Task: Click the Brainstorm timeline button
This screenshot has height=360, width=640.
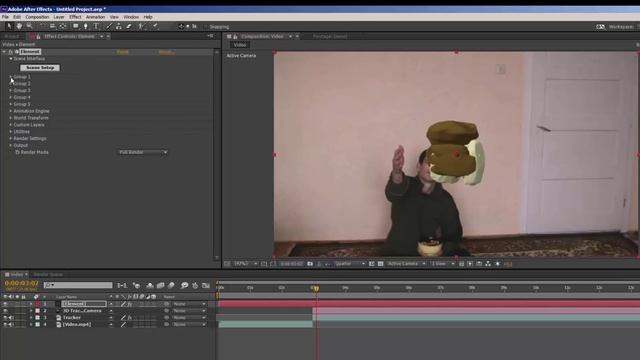Action: 184,285
